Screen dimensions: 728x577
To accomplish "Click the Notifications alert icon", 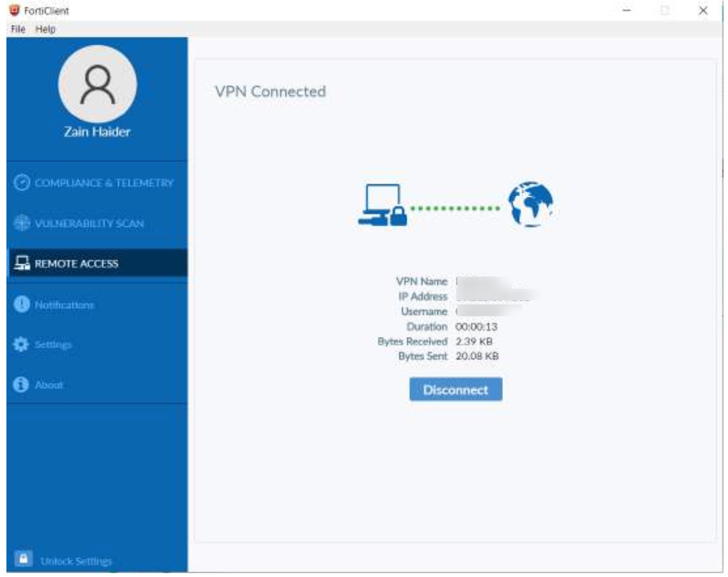I will pyautogui.click(x=22, y=304).
